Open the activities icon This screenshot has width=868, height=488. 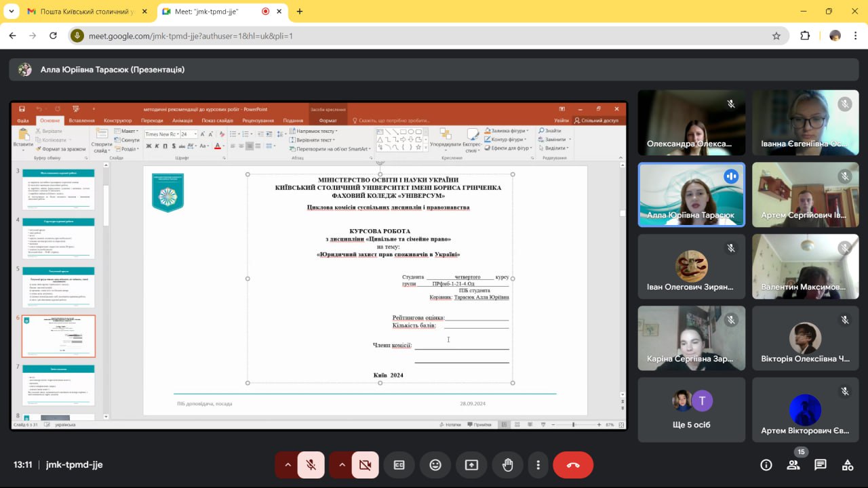click(x=848, y=465)
